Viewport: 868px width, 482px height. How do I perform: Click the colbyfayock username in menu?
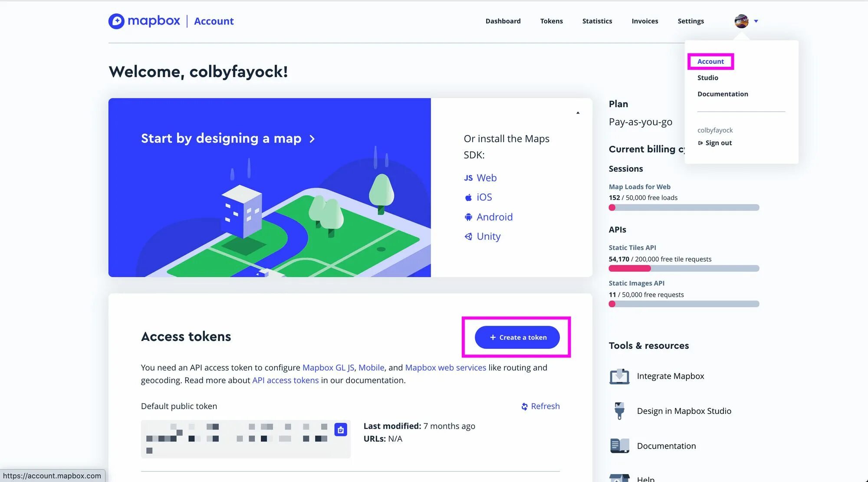coord(715,130)
